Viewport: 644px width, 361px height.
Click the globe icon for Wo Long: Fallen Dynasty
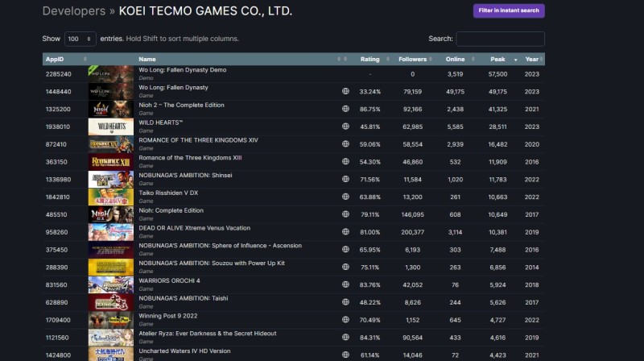345,91
